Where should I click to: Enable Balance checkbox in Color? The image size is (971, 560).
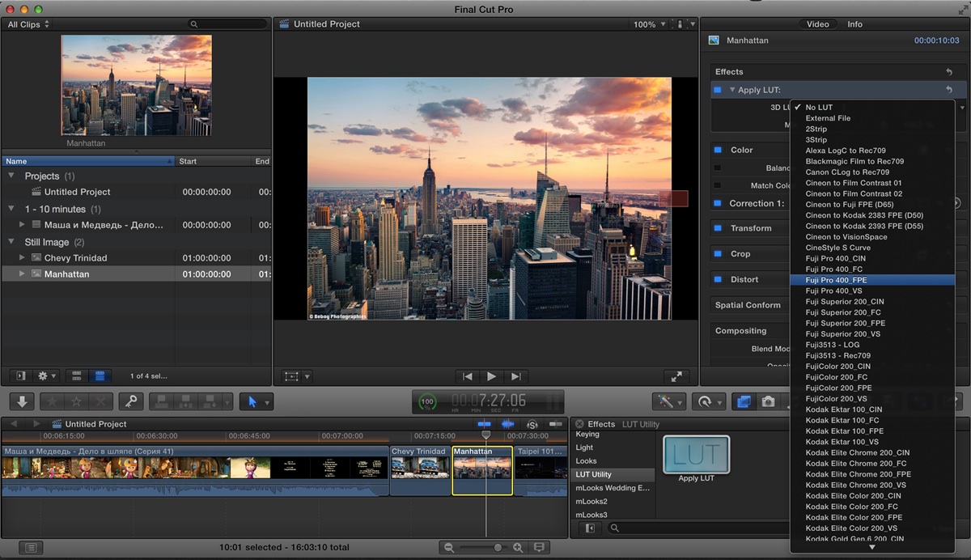(x=717, y=168)
